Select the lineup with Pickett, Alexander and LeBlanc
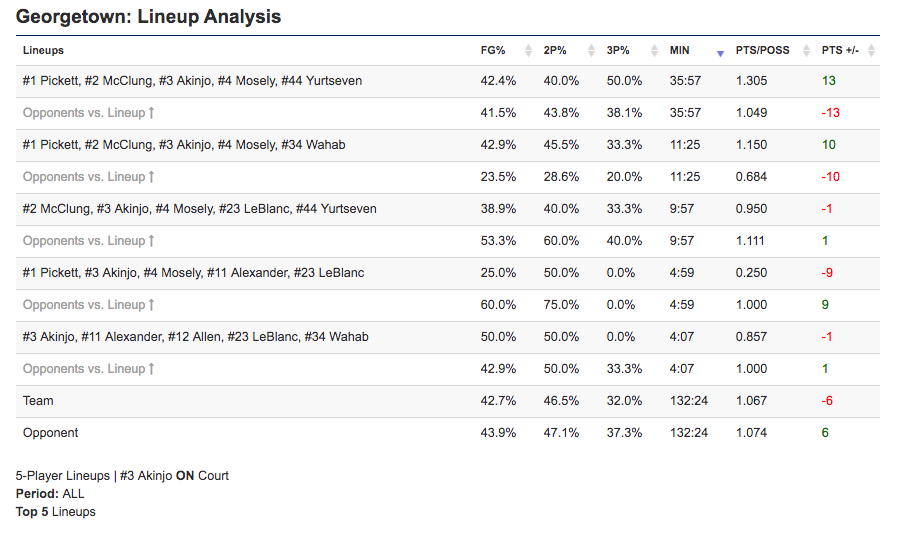The width and height of the screenshot is (897, 538). click(x=193, y=273)
